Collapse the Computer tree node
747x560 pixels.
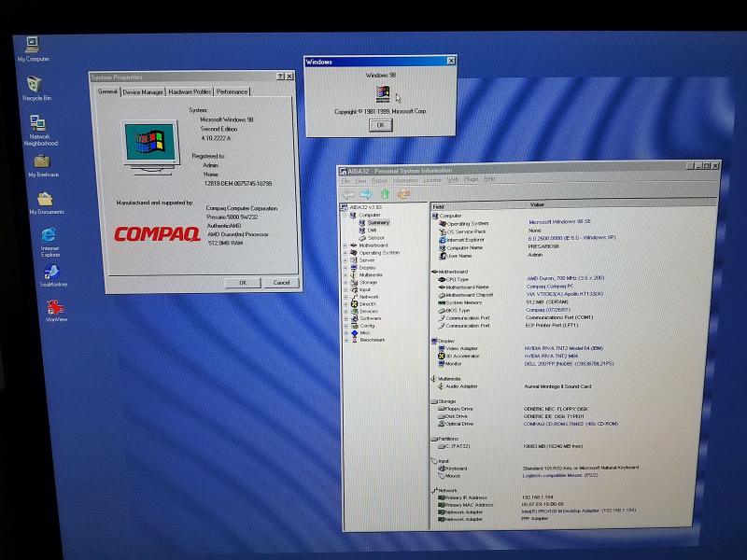coord(345,216)
